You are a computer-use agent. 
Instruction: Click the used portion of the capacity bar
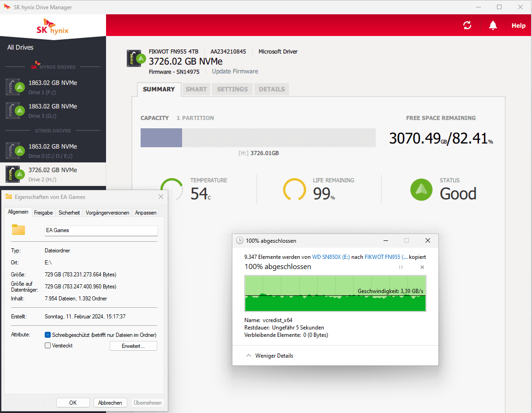point(161,138)
